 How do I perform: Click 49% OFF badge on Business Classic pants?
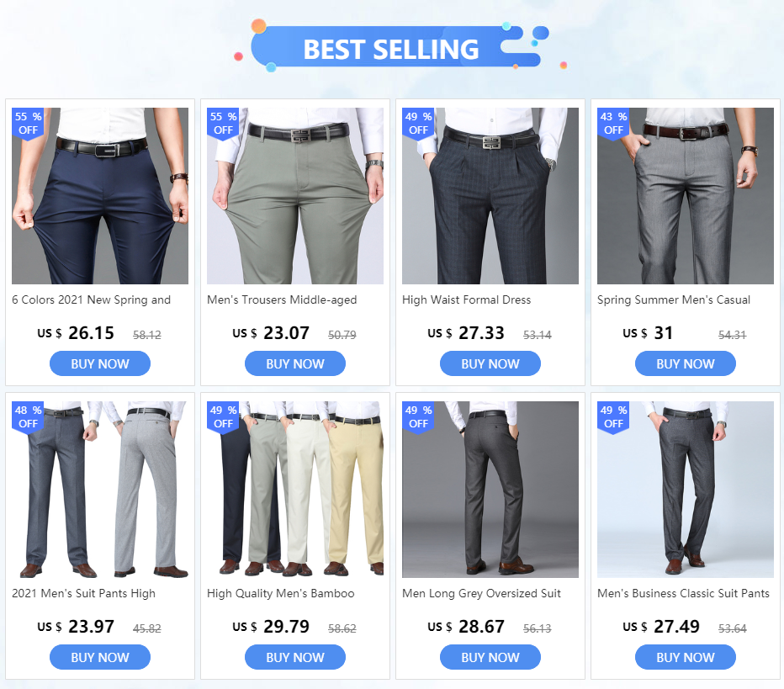coord(613,417)
